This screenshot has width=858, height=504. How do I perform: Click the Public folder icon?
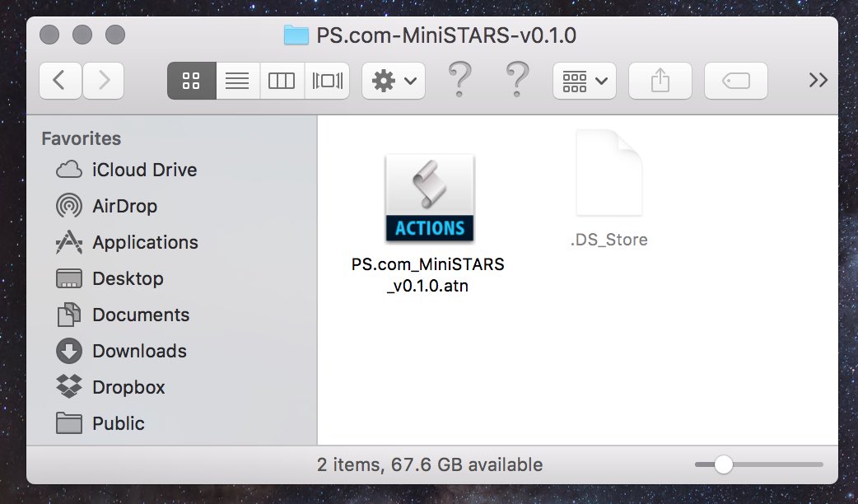coord(69,423)
